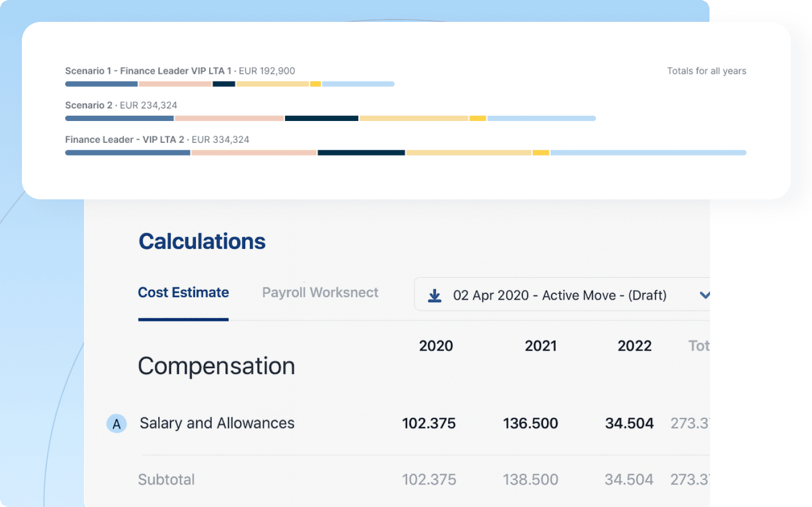This screenshot has width=812, height=507.
Task: Click the peach segment of the Scenario 2 bar
Action: pos(229,119)
